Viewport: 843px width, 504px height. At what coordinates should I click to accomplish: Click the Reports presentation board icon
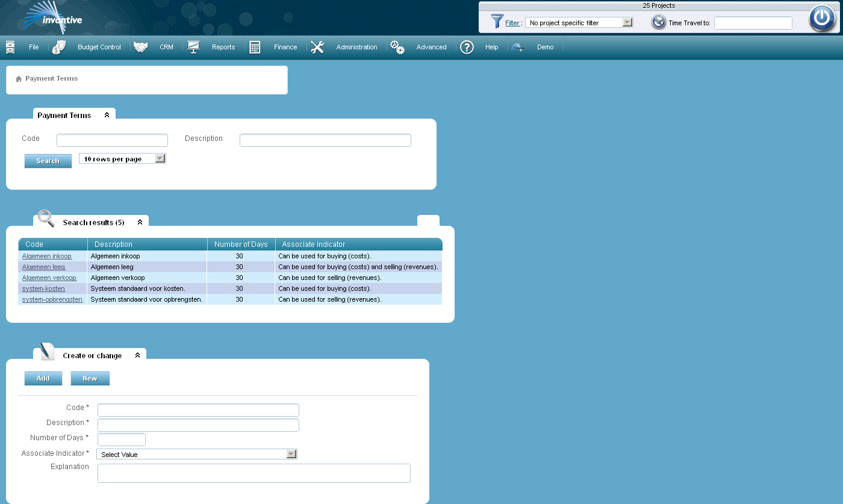coord(193,47)
